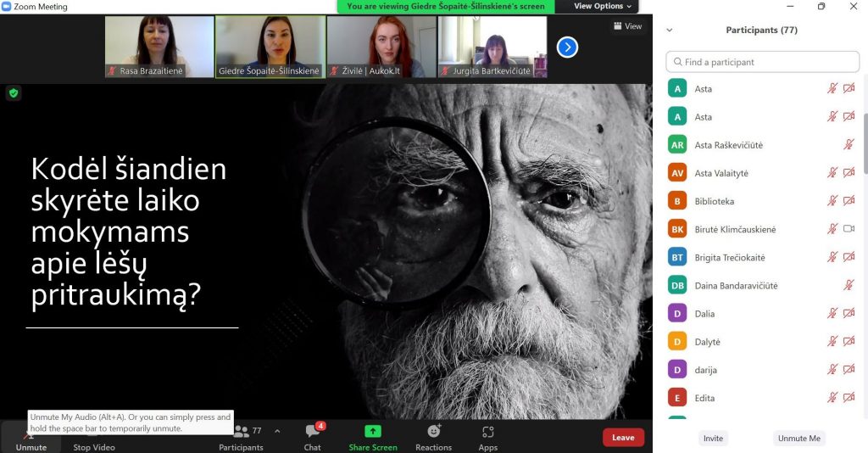Click Edita's muted mic icon

832,398
